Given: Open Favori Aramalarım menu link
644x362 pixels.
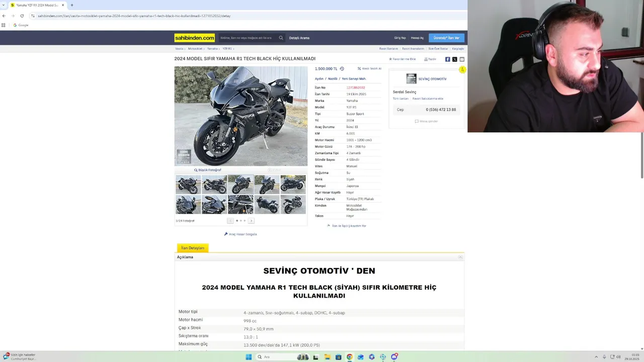Looking at the screenshot, I should (413, 49).
